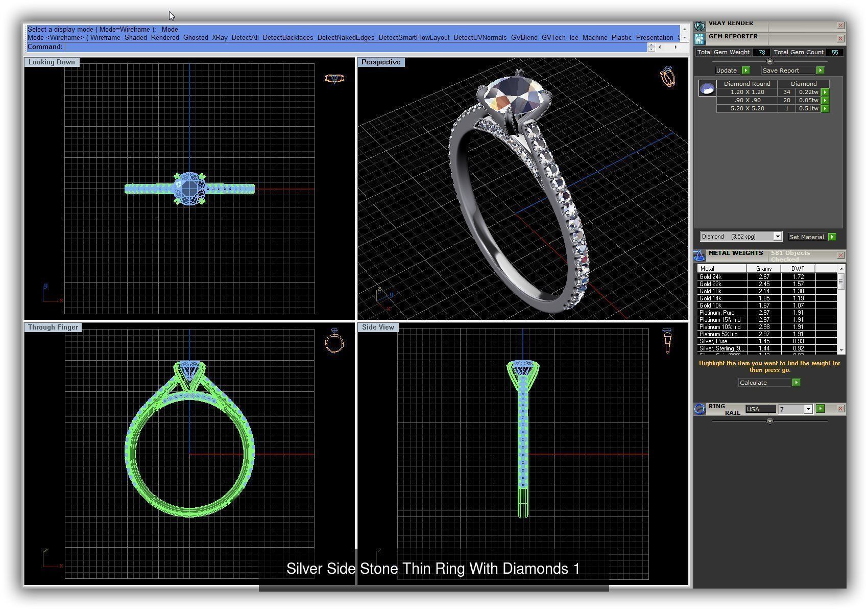The image size is (868, 610).
Task: Click green arrow next to Update
Action: pyautogui.click(x=745, y=71)
